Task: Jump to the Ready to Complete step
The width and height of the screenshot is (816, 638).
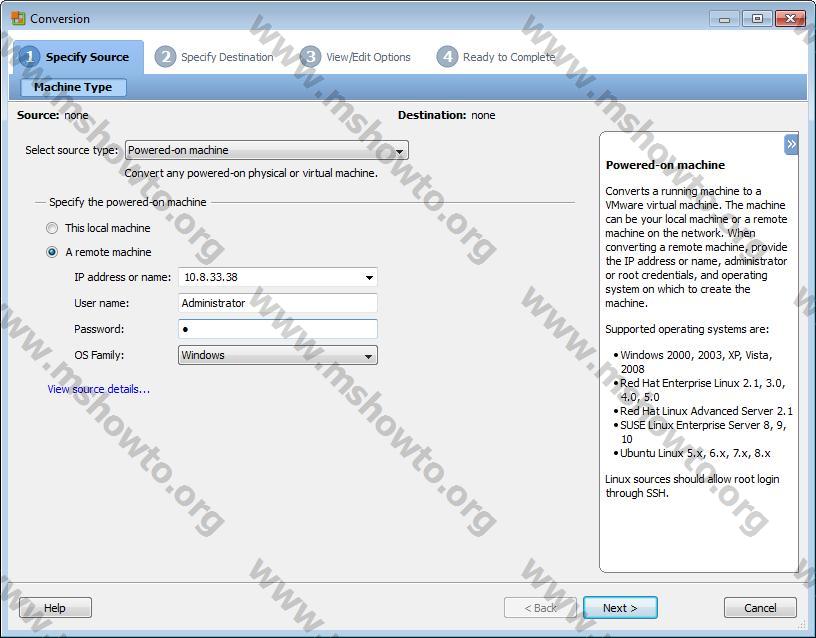Action: click(496, 57)
